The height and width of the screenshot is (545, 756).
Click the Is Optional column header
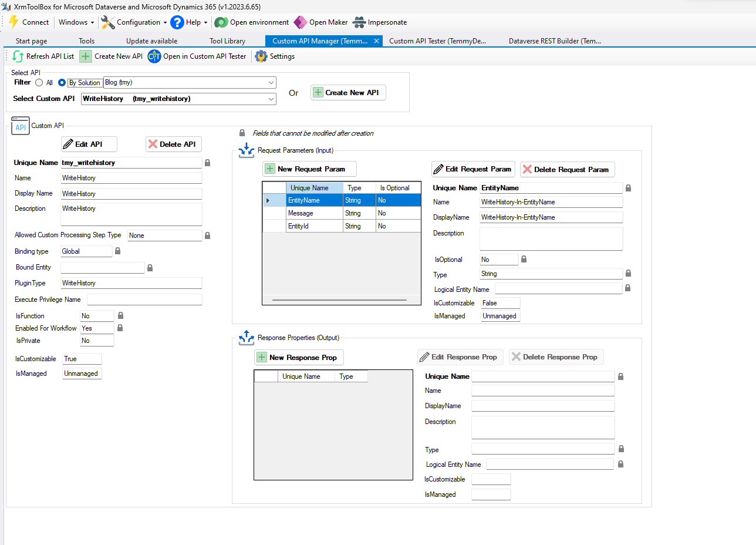pos(398,188)
